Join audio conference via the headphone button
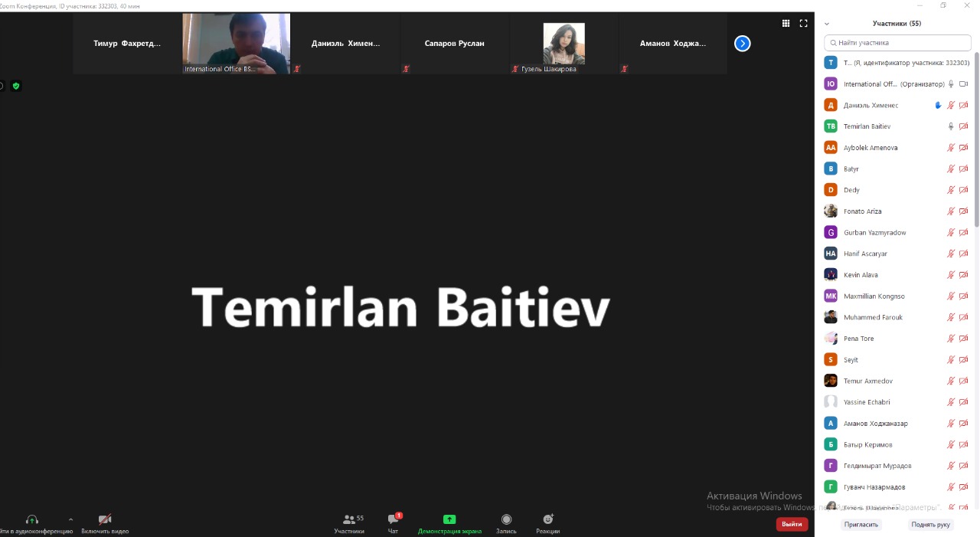Viewport: 980px width, 537px height. click(x=32, y=519)
